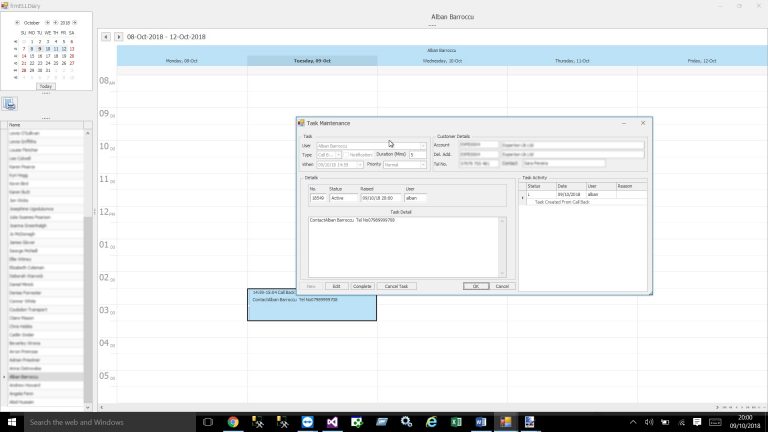
Task: Open Google Chrome from the taskbar
Action: click(x=232, y=422)
